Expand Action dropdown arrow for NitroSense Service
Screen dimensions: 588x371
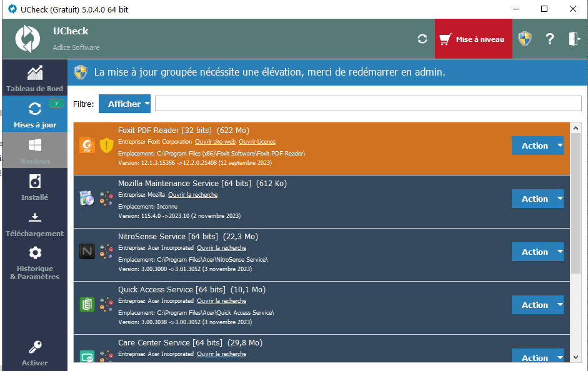pos(560,252)
